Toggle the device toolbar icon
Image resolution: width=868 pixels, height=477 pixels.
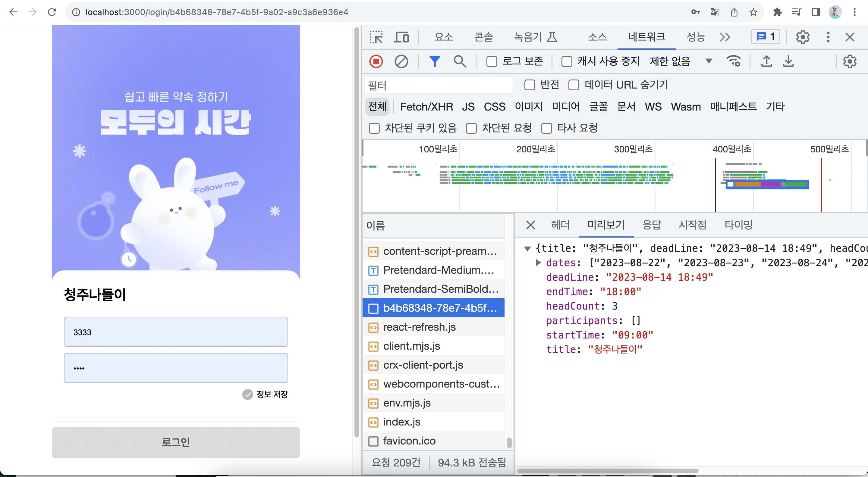[401, 37]
